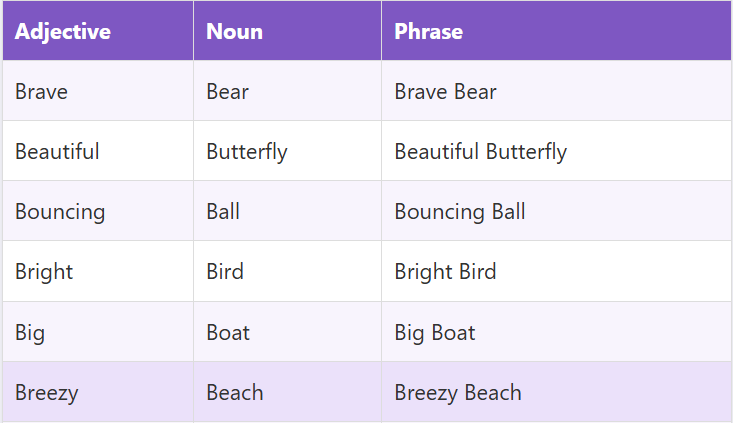Click the Noun column header
The image size is (733, 423).
234,31
